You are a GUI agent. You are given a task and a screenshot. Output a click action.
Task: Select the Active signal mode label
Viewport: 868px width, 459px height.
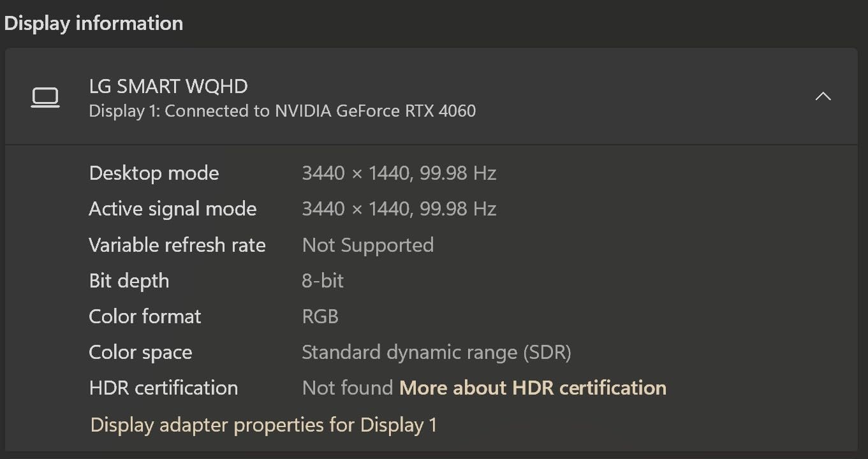point(172,209)
